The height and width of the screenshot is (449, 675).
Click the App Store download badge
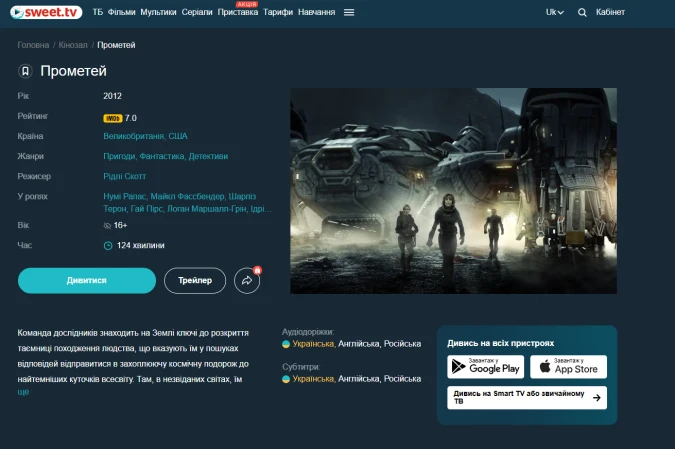click(x=568, y=367)
